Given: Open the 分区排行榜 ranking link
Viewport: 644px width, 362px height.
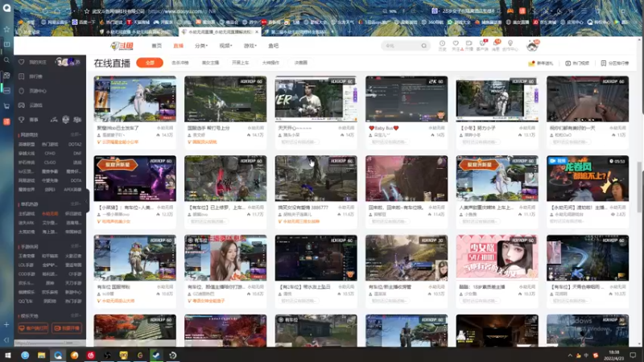Looking at the screenshot, I should [x=615, y=64].
